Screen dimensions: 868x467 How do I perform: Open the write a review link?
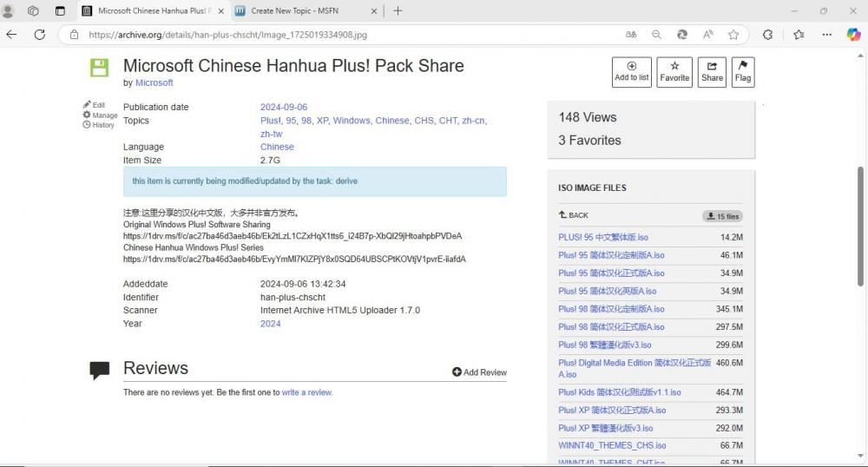pos(306,392)
